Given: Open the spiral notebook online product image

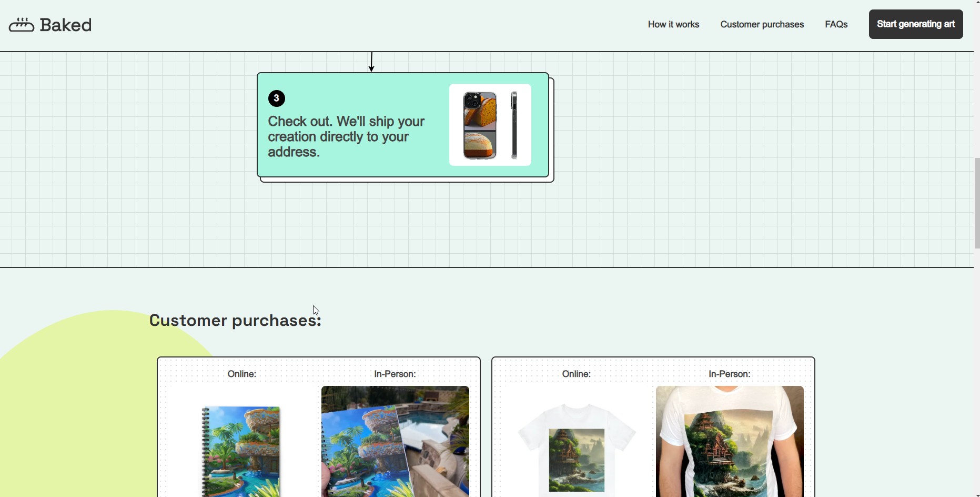Looking at the screenshot, I should [241, 450].
